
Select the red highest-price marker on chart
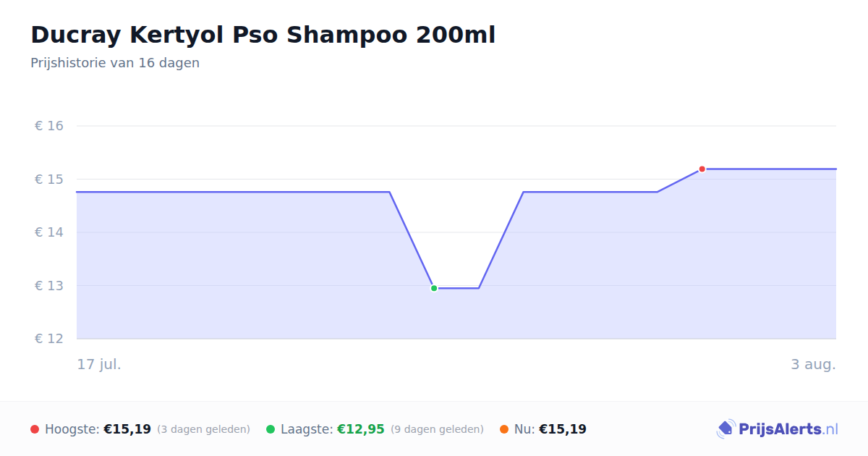tap(702, 169)
